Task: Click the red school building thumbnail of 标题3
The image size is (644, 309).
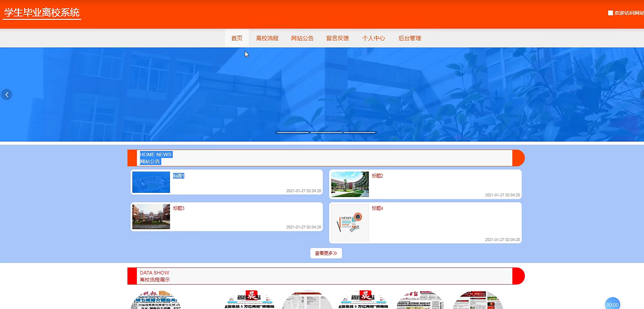Action: (x=151, y=216)
